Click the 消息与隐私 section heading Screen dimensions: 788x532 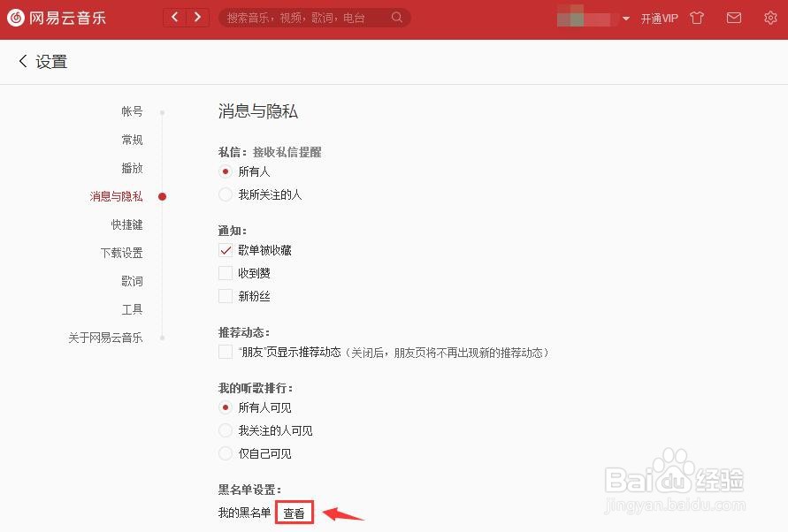[258, 111]
